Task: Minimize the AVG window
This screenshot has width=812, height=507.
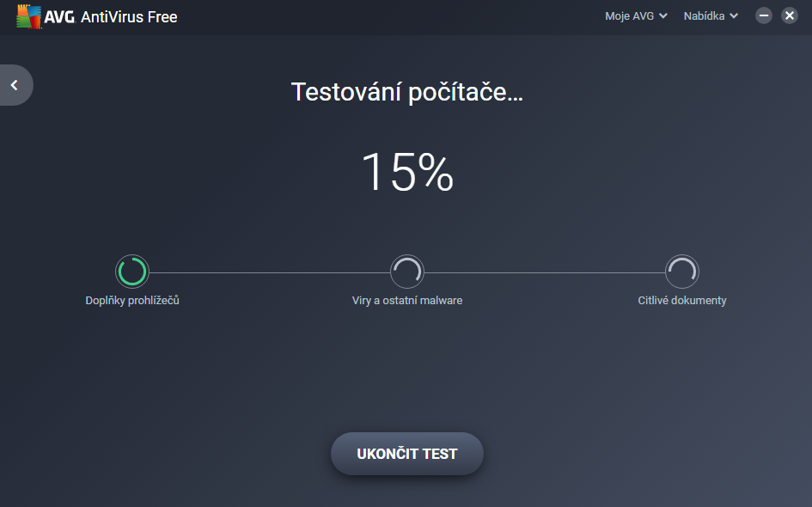Action: pos(763,15)
